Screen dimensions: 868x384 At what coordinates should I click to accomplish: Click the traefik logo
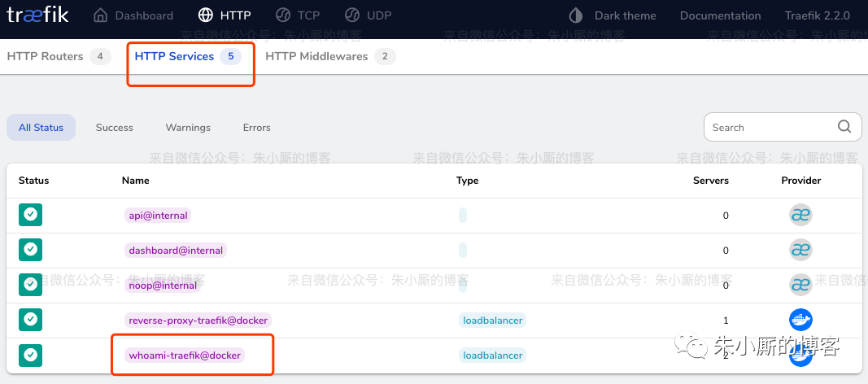click(37, 15)
